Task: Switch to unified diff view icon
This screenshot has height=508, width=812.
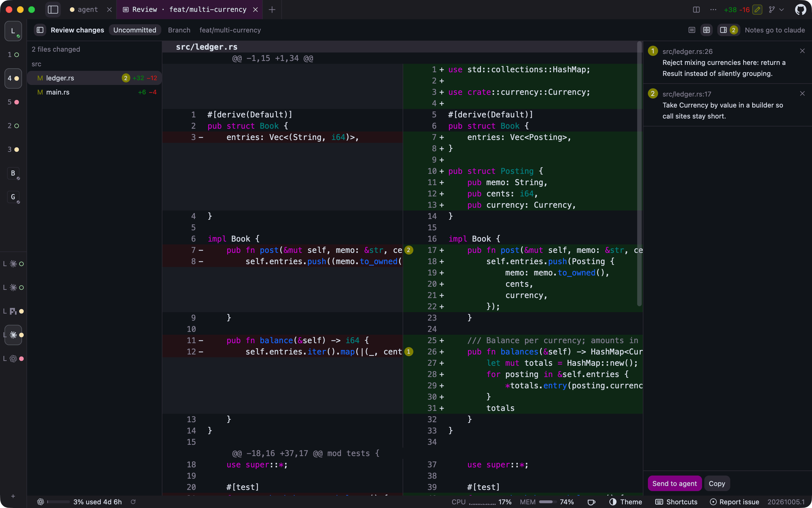Action: (692, 30)
